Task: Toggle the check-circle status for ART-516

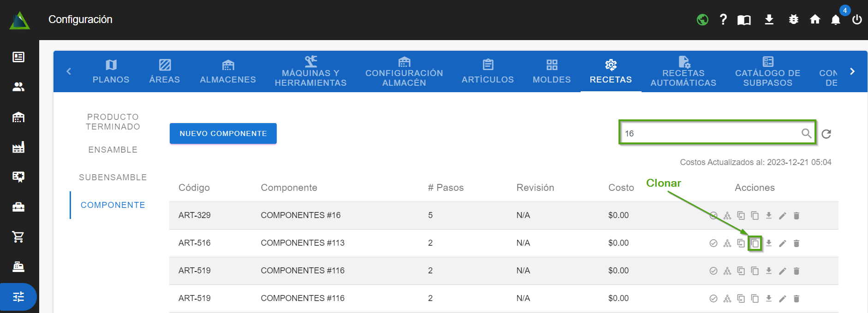Action: [713, 243]
